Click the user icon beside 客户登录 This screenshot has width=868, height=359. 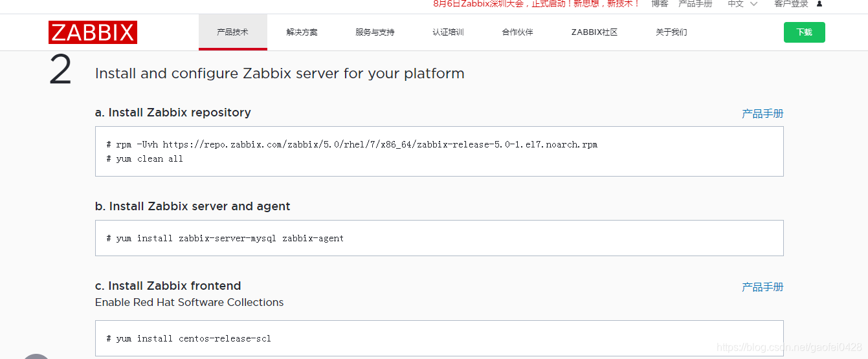[x=819, y=4]
